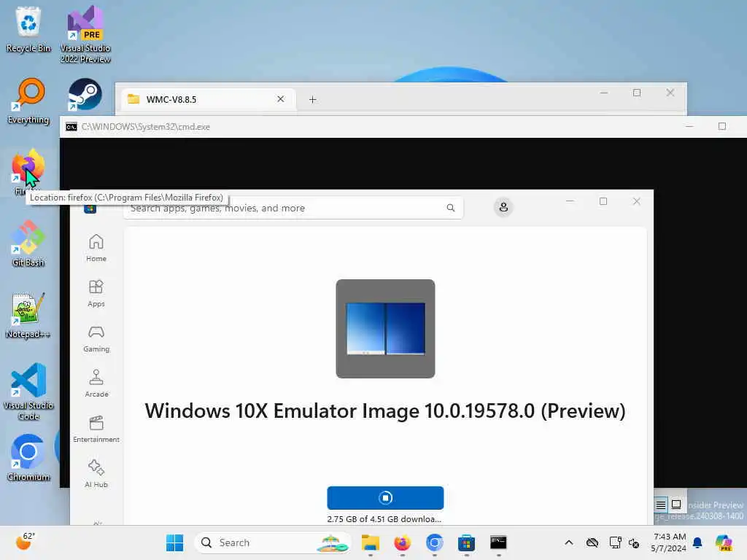Select Visual Studio Code desktop shortcut
The width and height of the screenshot is (747, 560).
[28, 392]
